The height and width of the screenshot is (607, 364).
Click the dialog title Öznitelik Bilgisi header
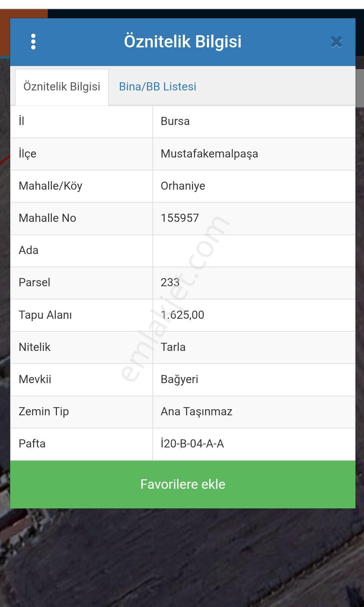[183, 42]
